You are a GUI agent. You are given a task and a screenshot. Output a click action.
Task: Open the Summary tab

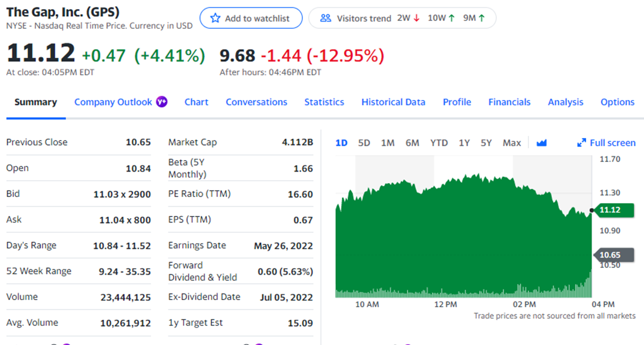coord(36,102)
